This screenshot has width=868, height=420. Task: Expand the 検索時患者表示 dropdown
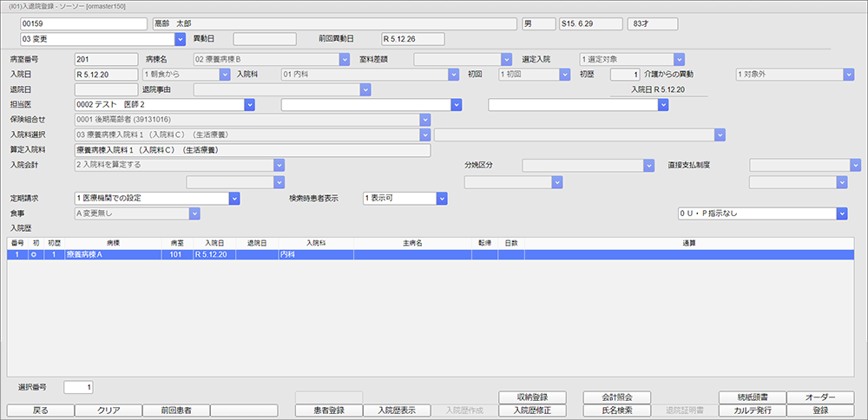point(441,198)
